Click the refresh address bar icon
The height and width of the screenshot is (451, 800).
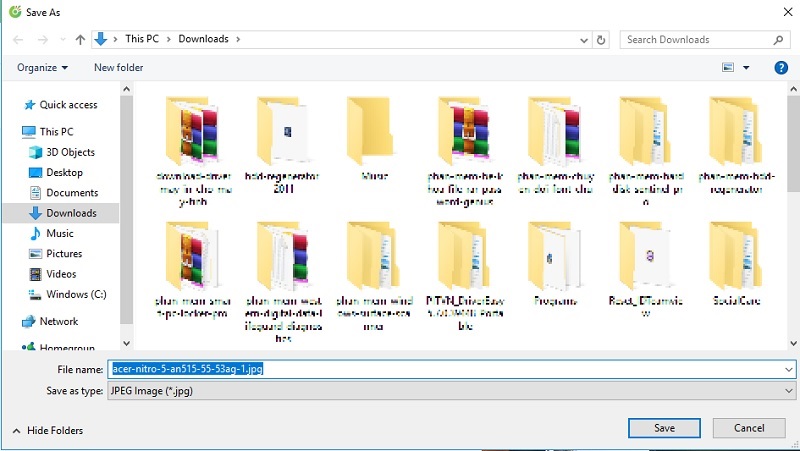click(601, 40)
